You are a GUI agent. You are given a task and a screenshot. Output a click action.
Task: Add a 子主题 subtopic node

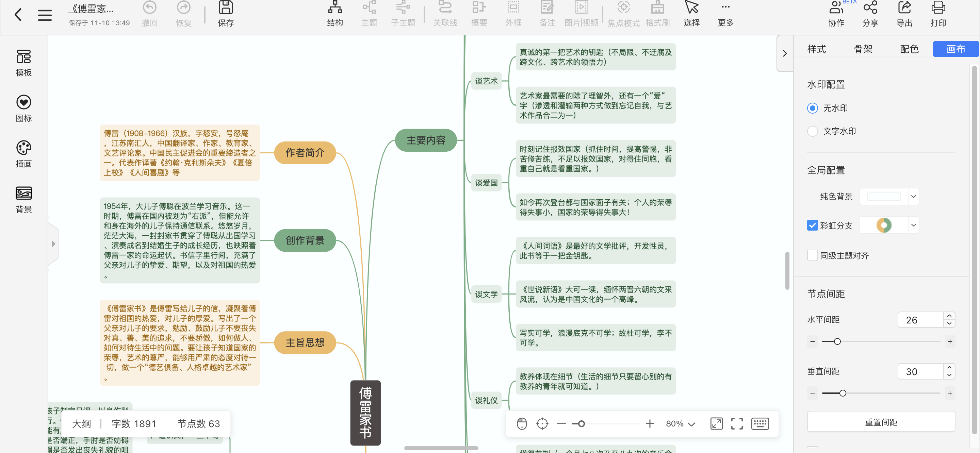403,14
